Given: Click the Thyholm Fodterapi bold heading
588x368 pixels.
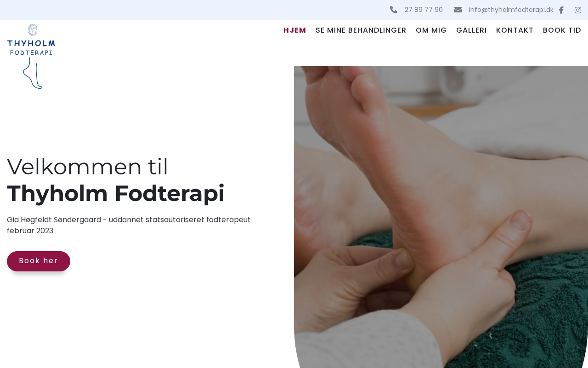Looking at the screenshot, I should click(116, 193).
